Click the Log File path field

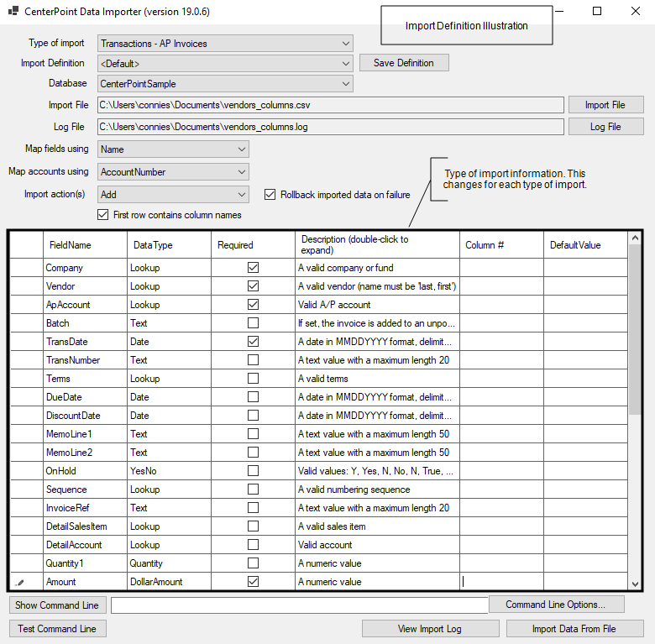(330, 127)
